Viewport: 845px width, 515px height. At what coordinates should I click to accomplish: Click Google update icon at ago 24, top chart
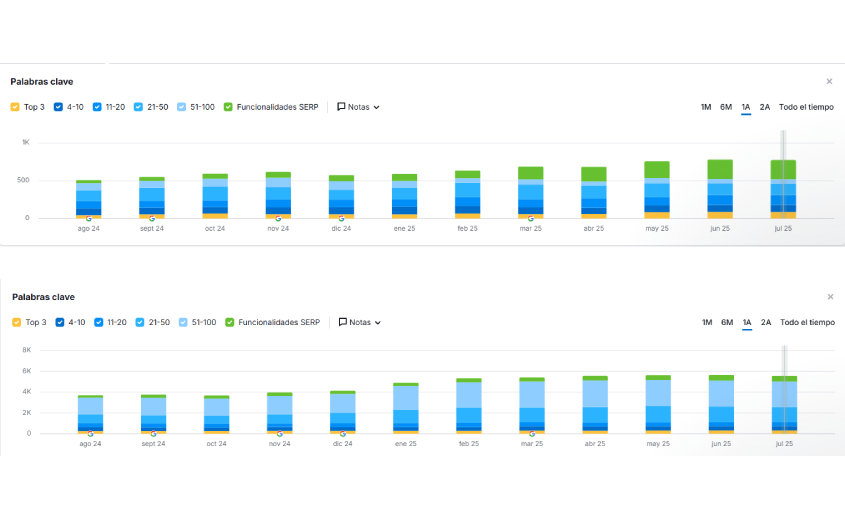(89, 217)
